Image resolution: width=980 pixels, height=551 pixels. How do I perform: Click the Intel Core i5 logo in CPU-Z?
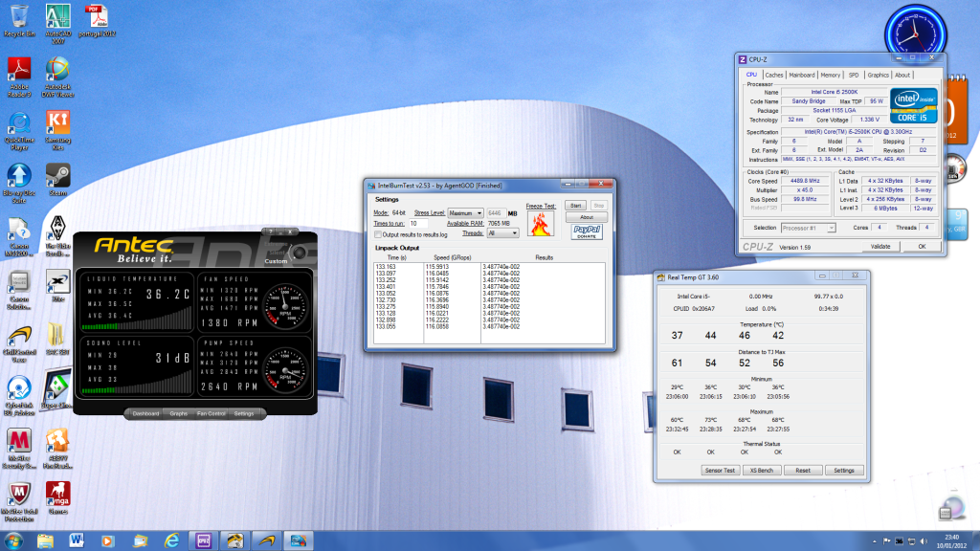[x=914, y=105]
